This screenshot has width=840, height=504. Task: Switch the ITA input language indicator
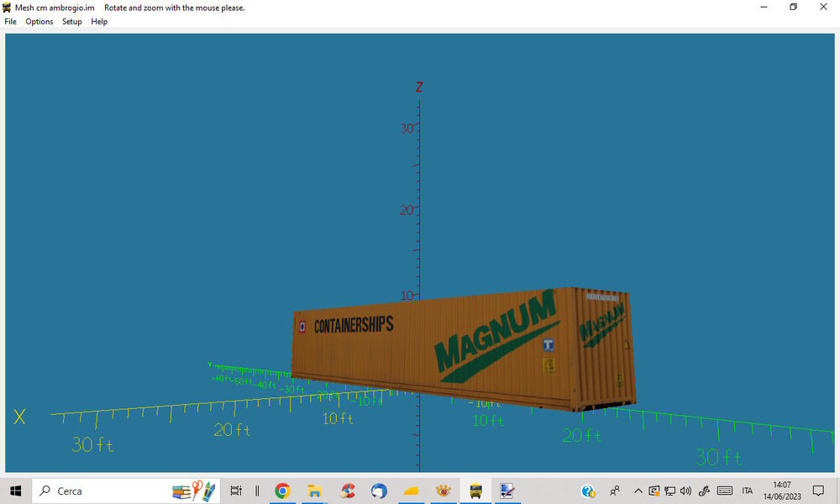tap(748, 491)
